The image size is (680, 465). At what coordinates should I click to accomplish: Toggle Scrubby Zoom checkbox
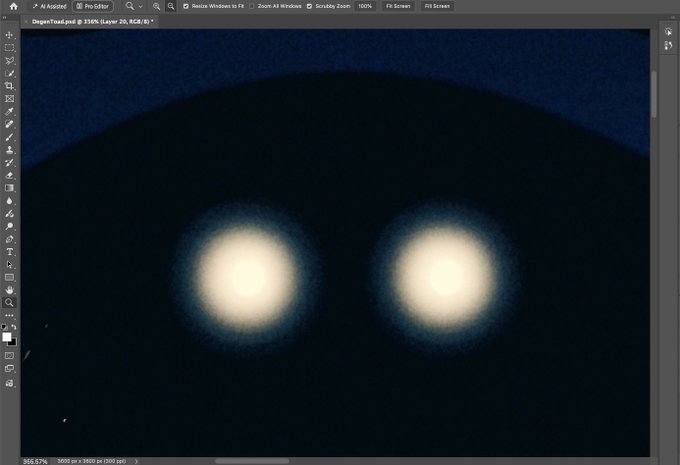point(309,6)
